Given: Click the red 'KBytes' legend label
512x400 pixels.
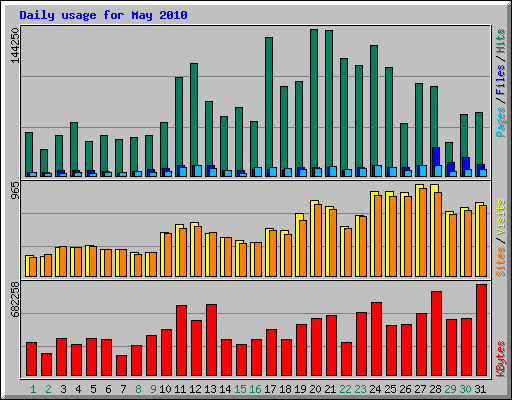Looking at the screenshot, I should 501,359.
